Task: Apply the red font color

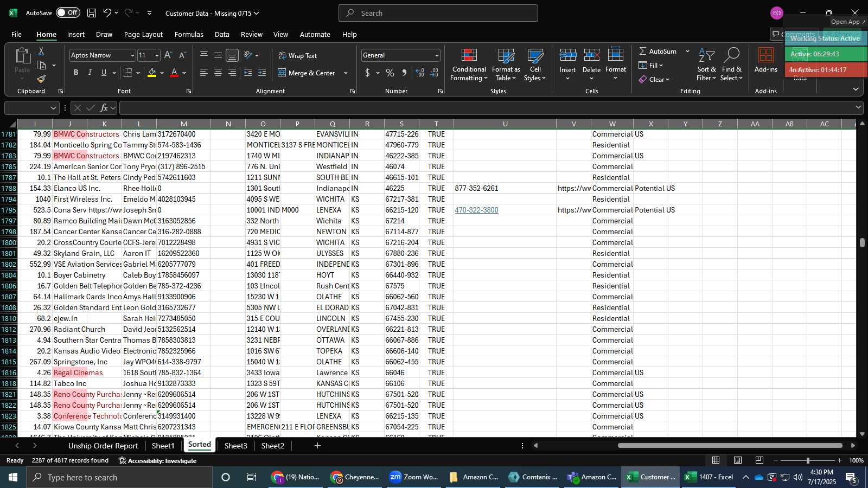Action: click(174, 73)
